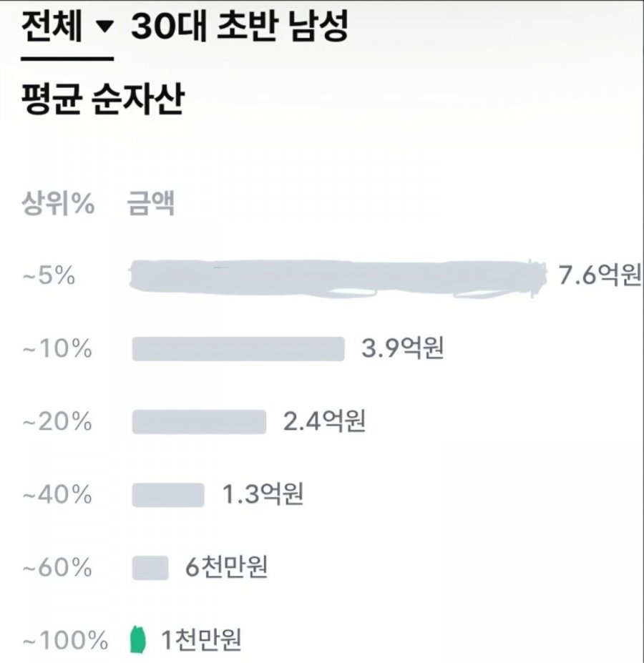Click the 7.6억원 amount label
Screen dimensions: 644x663
[600, 275]
